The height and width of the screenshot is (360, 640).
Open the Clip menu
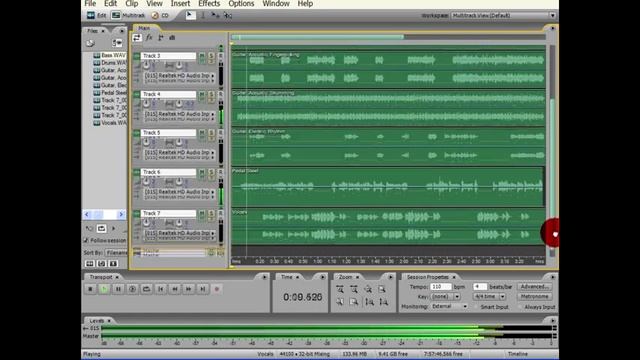[x=131, y=4]
